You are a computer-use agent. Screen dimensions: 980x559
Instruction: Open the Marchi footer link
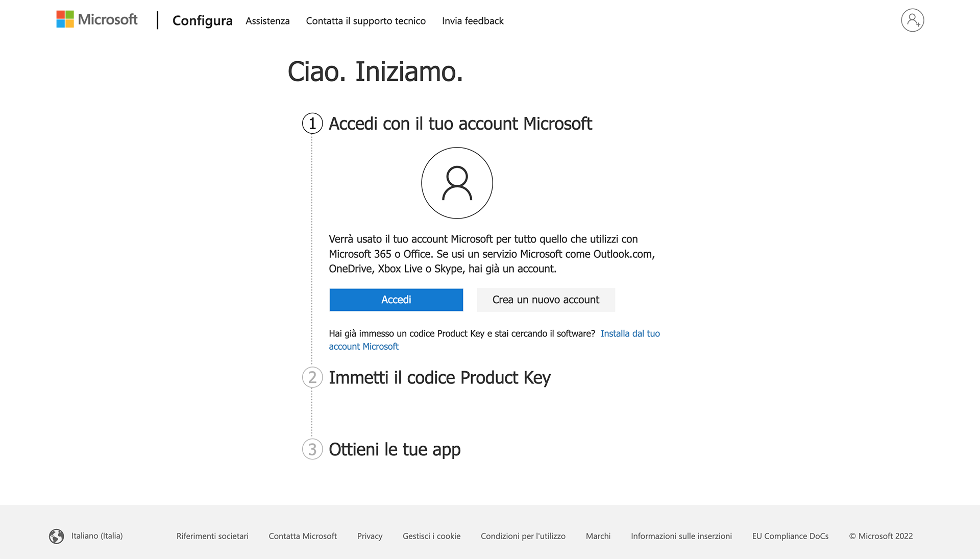[x=598, y=536]
